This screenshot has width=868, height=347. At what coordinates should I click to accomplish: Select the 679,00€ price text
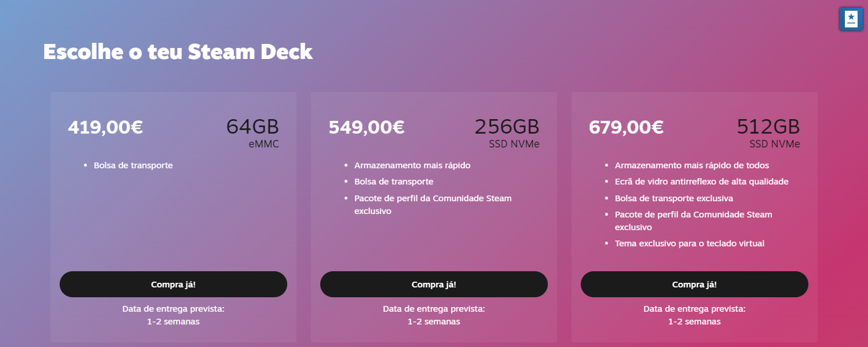627,127
